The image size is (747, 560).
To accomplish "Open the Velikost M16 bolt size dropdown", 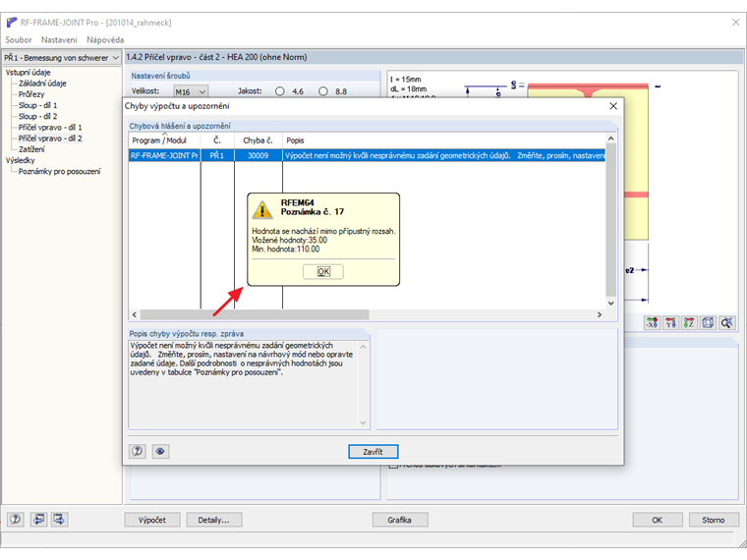I will [x=191, y=91].
